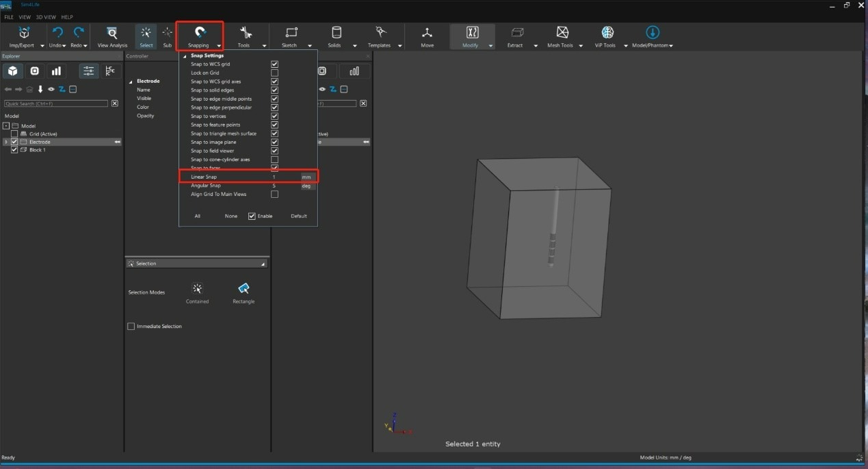868x469 pixels.
Task: Open the Model/Phantom download icon
Action: coord(652,33)
